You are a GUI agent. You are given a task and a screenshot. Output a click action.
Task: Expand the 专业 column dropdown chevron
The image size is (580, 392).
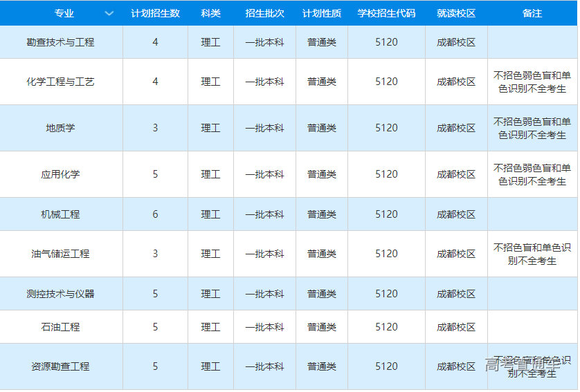coord(109,13)
